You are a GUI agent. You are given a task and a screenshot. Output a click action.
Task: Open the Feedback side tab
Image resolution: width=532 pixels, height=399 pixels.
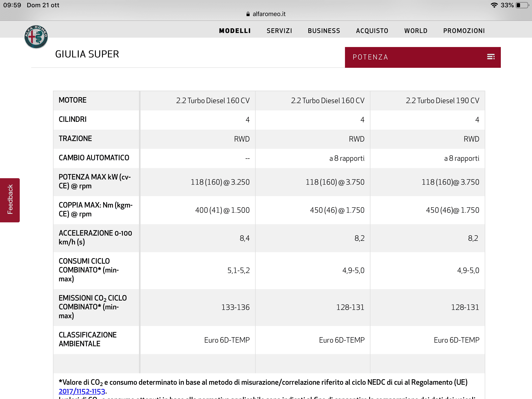pyautogui.click(x=10, y=200)
